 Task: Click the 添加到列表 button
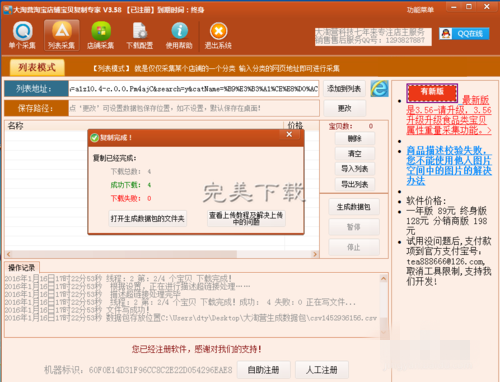click(x=344, y=89)
